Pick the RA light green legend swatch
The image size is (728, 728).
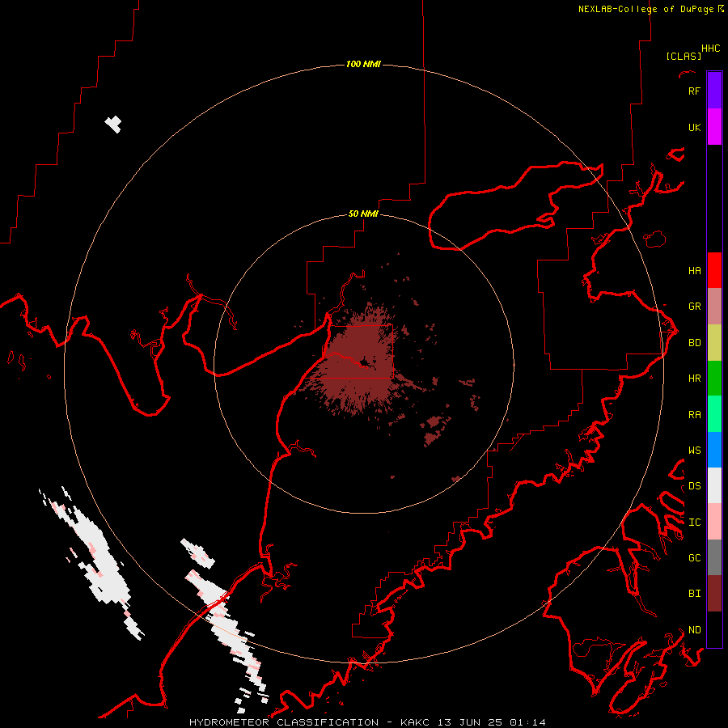click(714, 414)
